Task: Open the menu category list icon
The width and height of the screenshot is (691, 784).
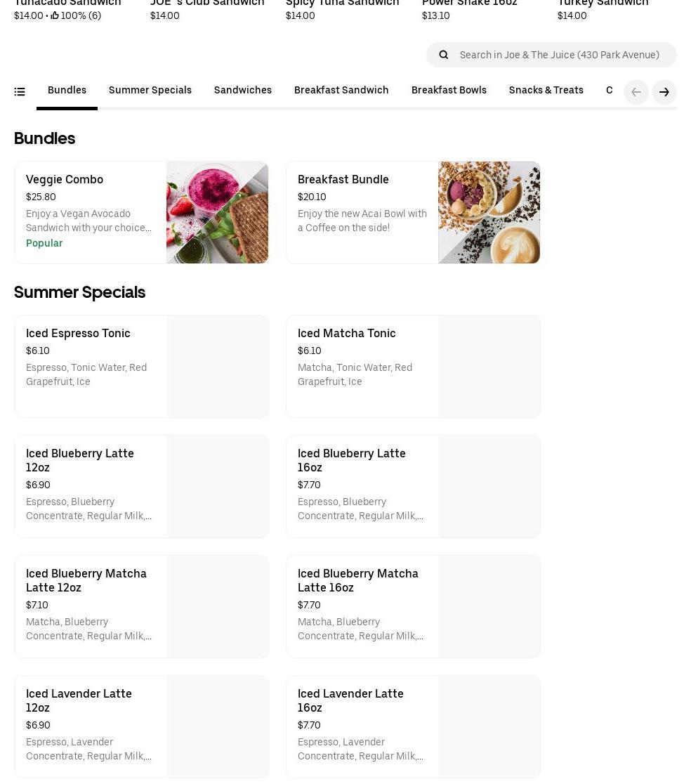Action: [20, 91]
